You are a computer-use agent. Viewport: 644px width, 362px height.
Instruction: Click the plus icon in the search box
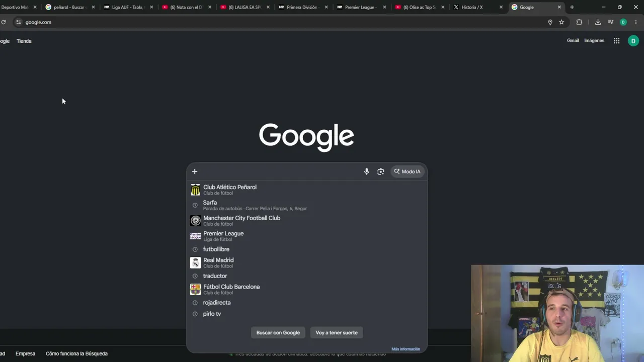195,171
